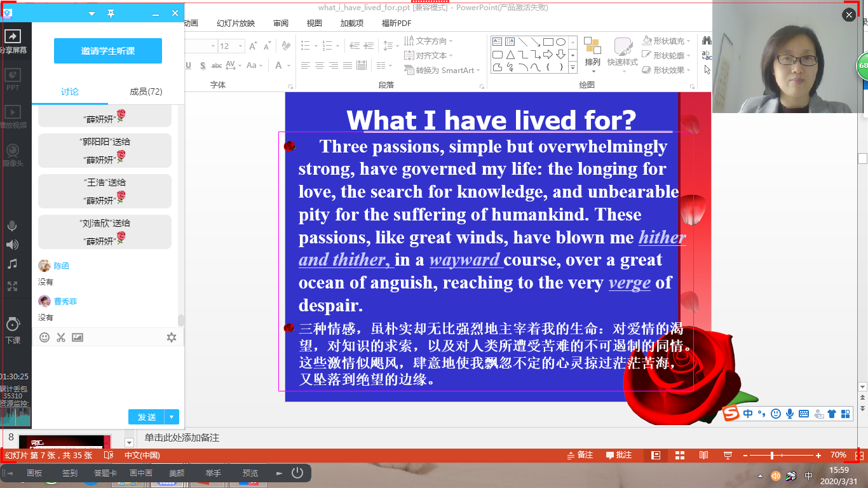Start slideshow from status bar icon
The image size is (868, 488).
tap(728, 455)
